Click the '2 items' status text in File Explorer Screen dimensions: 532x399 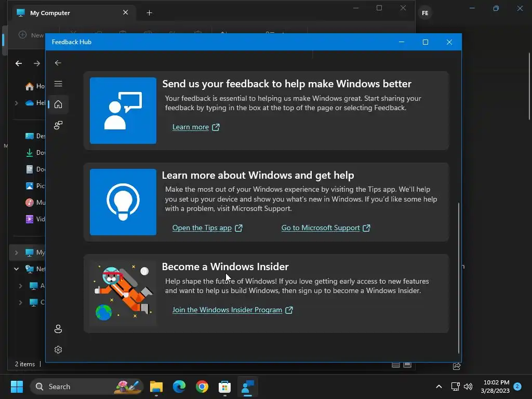coord(25,364)
